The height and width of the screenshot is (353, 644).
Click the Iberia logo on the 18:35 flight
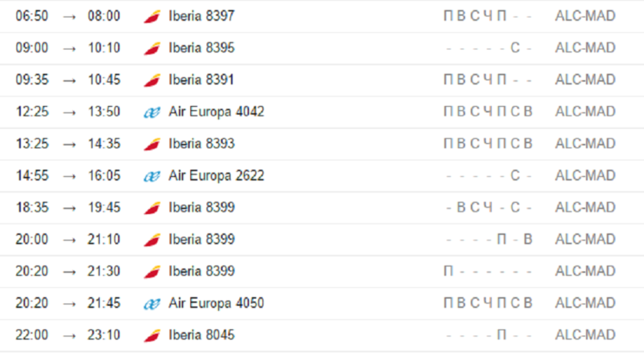(152, 208)
